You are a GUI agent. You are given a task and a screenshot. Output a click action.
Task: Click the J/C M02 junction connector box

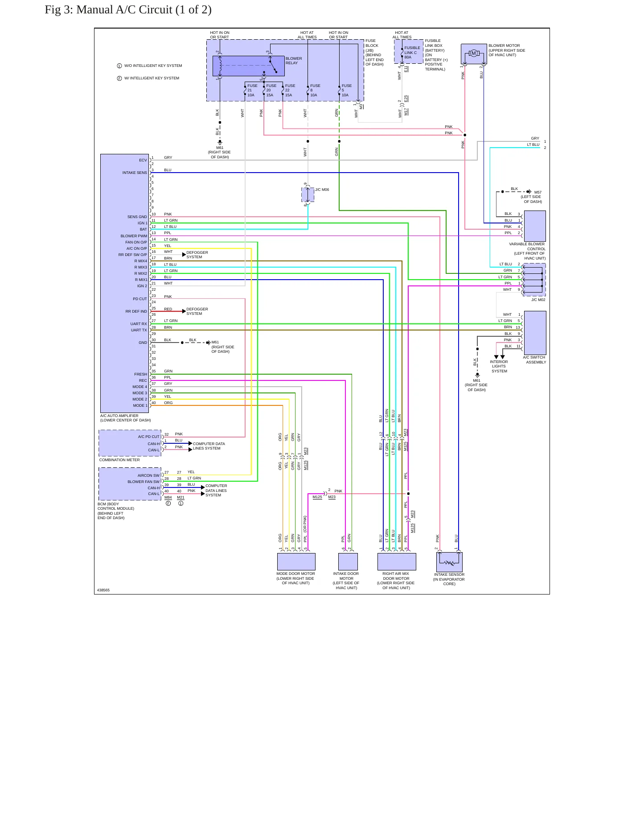(534, 280)
